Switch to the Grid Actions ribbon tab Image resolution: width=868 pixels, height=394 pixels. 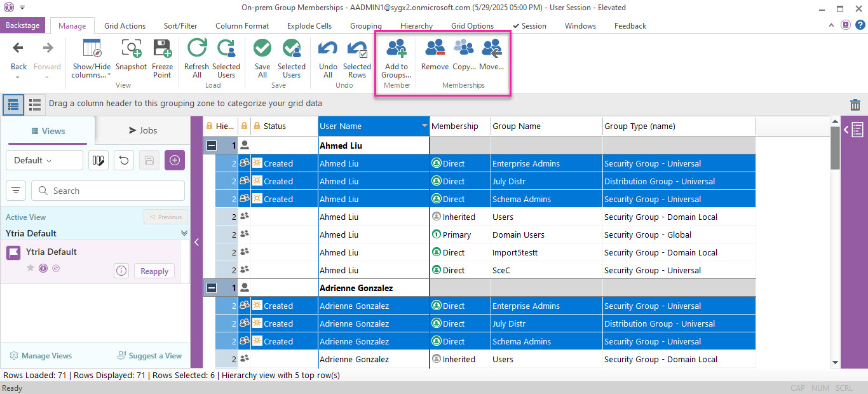point(125,26)
